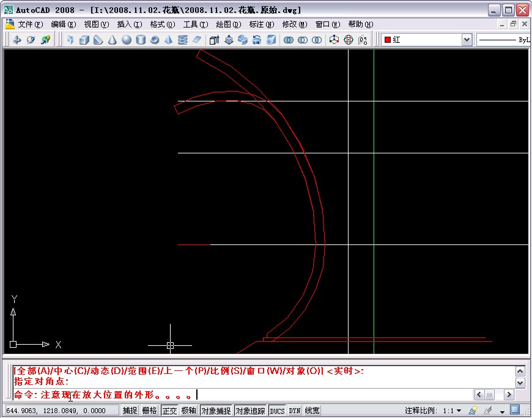This screenshot has width=532, height=418.
Task: Toggle 对象捕捉 object snap
Action: (216, 411)
